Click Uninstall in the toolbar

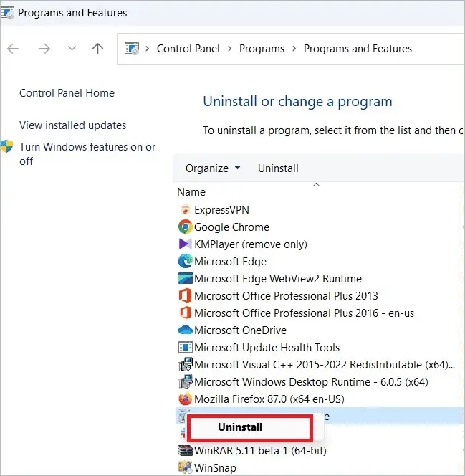point(278,168)
